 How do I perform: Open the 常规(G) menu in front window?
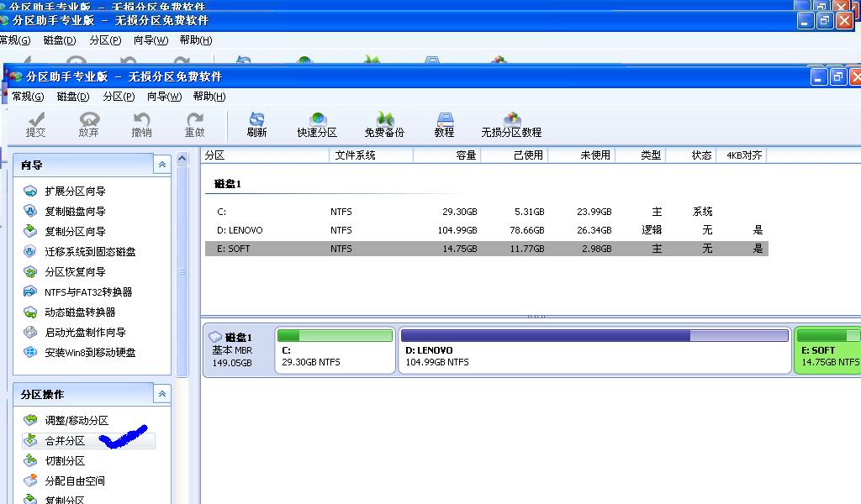click(x=28, y=97)
